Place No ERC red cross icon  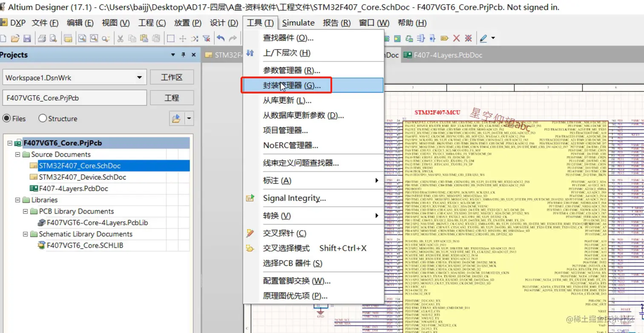click(x=456, y=38)
